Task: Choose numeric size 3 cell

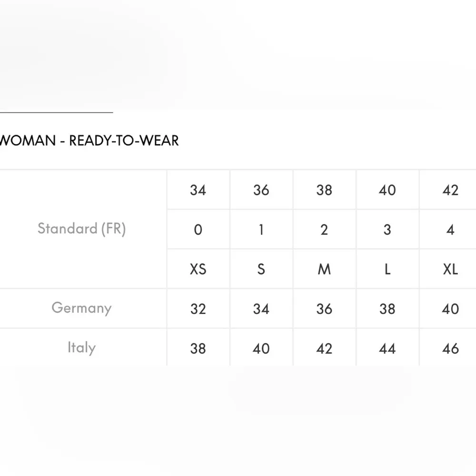Action: [387, 230]
